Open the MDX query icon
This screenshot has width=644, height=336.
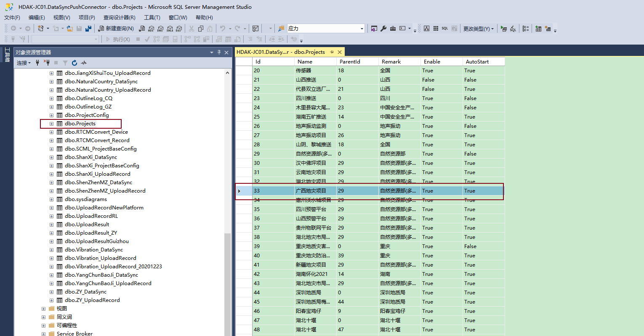(x=151, y=29)
